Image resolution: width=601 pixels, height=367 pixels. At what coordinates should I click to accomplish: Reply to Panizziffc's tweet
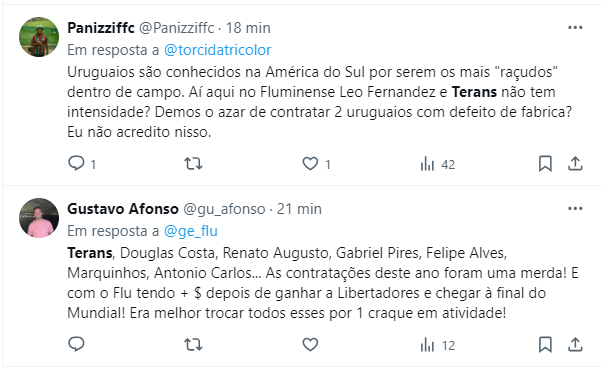pos(76,164)
